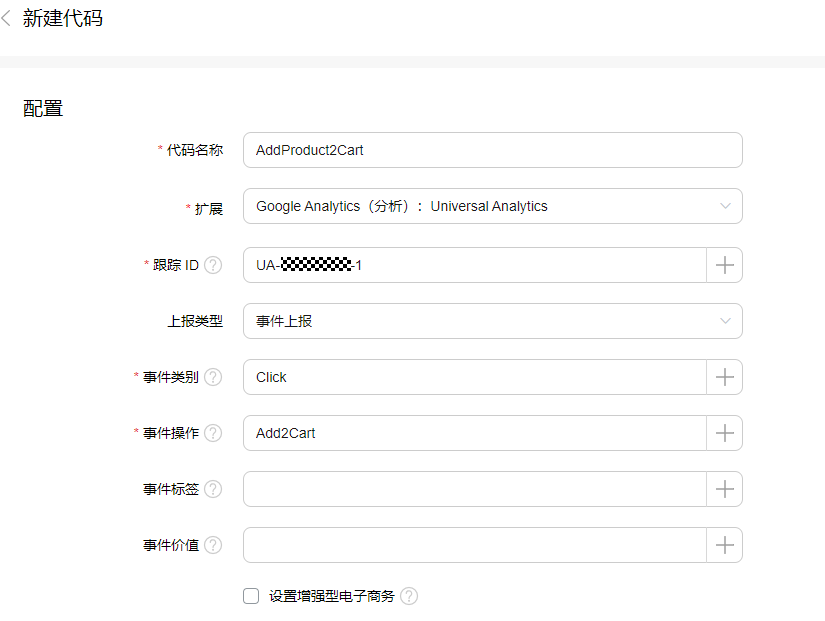
Task: Click the plus button for 事件操作
Action: (725, 433)
